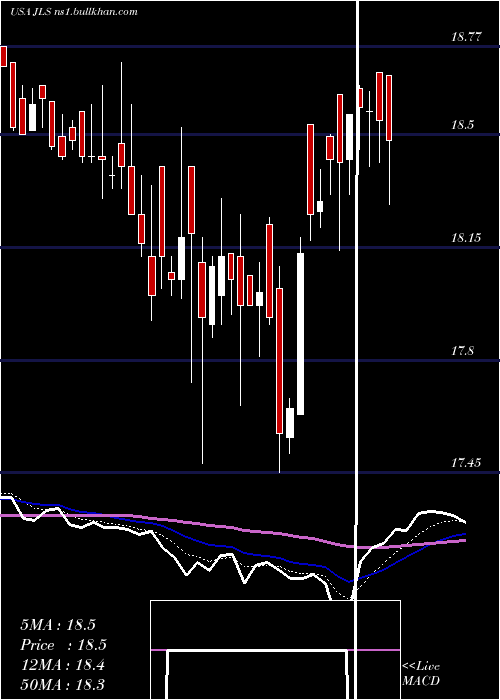Viewport: 500px width, 700px height.
Task: Click the 'Price : 18.5' readout
Action: 63,645
